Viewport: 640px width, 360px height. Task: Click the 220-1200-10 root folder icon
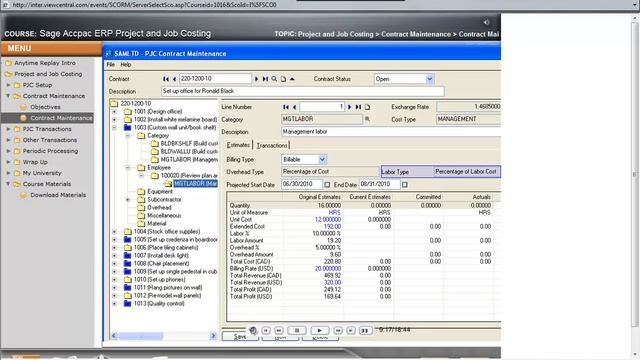click(114, 104)
